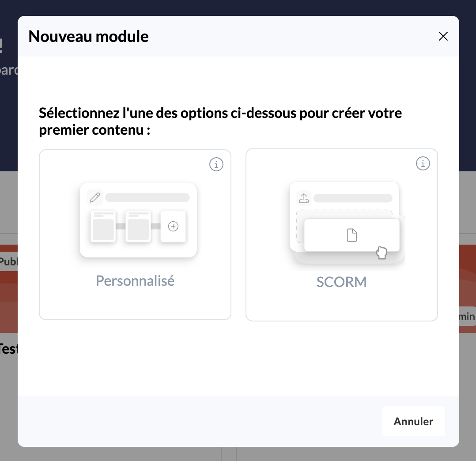
Task: Close the Nouveau module dialog
Action: (x=443, y=36)
